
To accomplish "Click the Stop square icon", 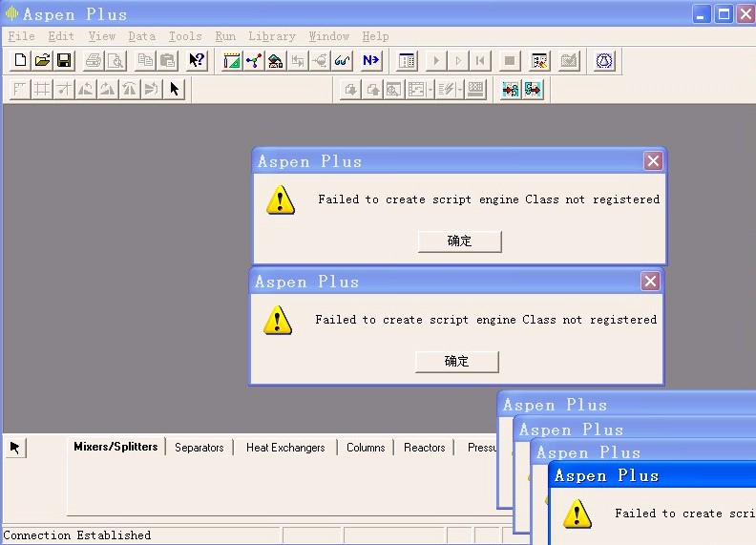I will click(510, 61).
